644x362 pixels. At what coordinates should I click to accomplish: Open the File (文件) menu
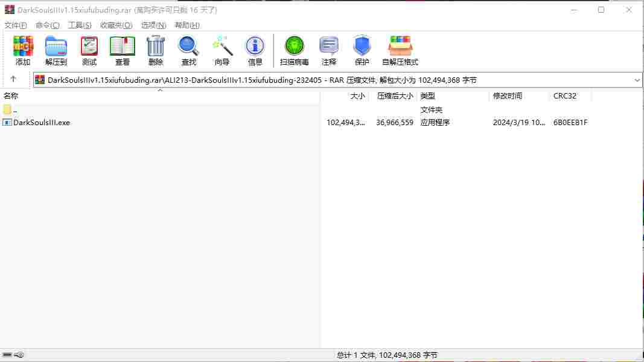[16, 25]
